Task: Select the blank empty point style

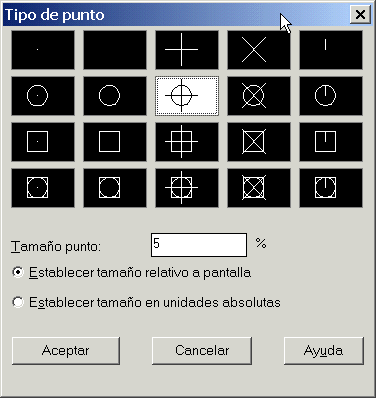Action: tap(115, 50)
